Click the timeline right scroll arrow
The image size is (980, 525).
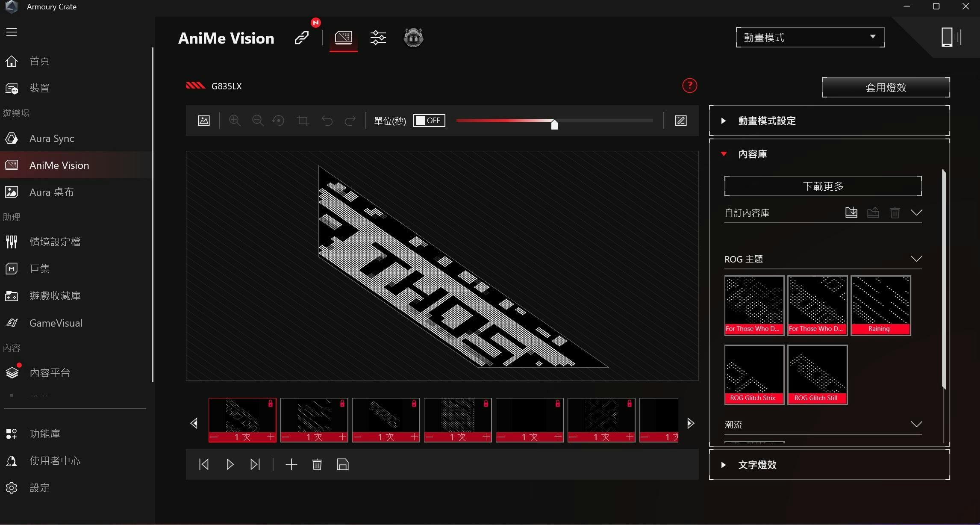tap(691, 423)
